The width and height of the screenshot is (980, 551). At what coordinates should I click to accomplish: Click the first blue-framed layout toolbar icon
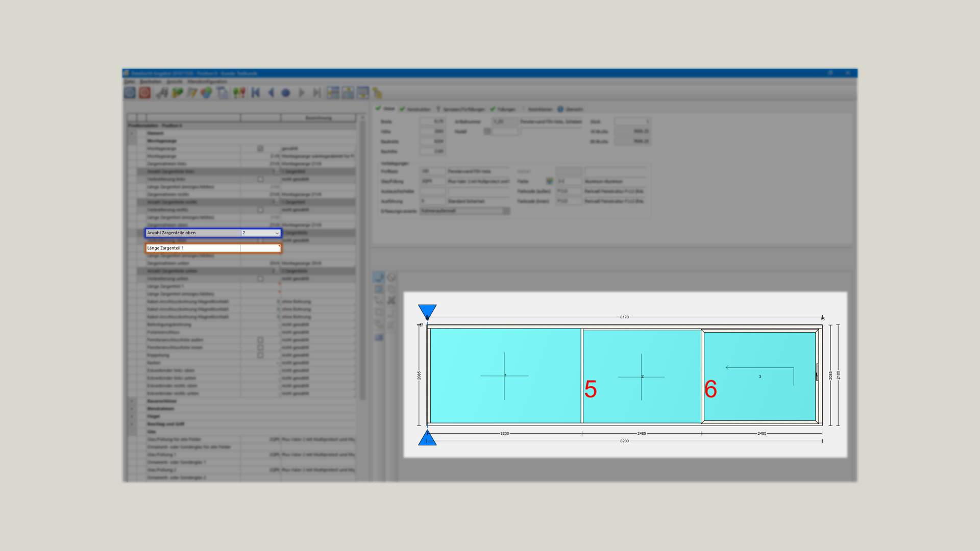point(333,93)
